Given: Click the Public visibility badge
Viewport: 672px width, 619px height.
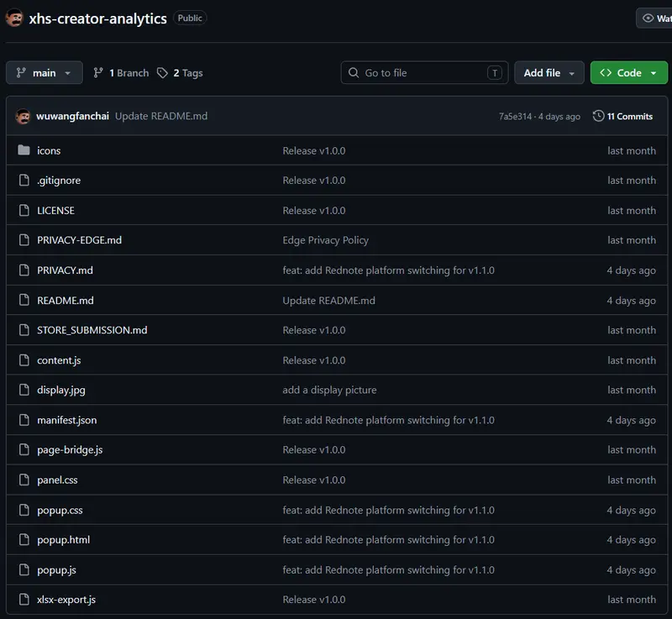Looking at the screenshot, I should tap(190, 18).
